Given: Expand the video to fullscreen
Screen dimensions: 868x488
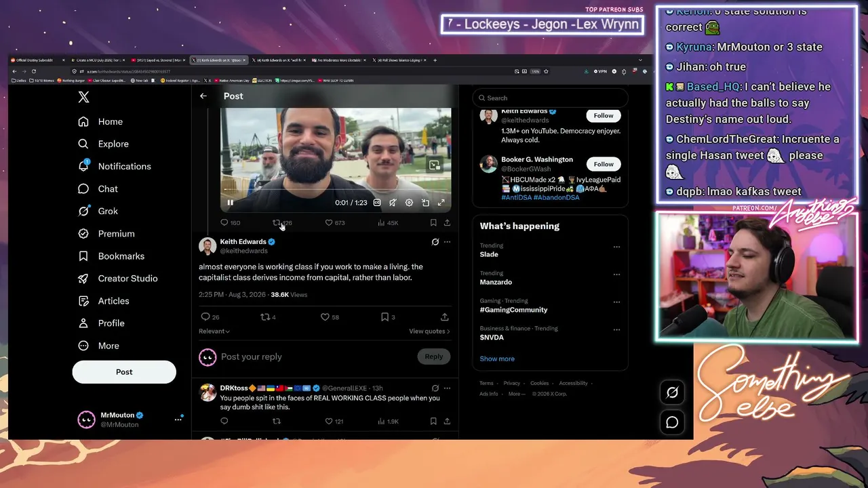Looking at the screenshot, I should coord(441,203).
